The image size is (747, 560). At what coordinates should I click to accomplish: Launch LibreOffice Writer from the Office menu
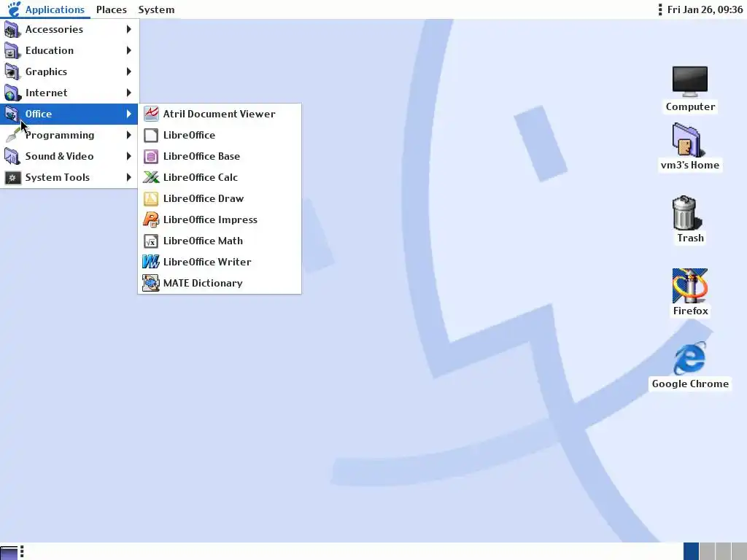[220, 262]
